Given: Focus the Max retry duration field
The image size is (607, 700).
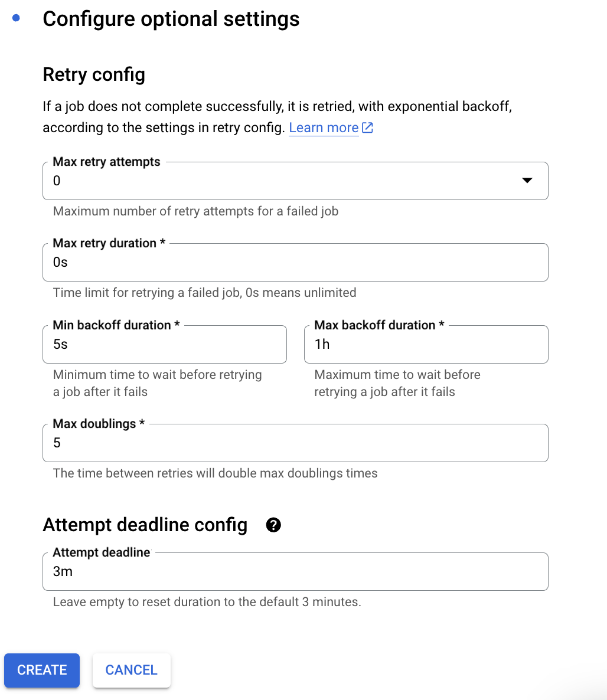Looking at the screenshot, I should click(295, 263).
